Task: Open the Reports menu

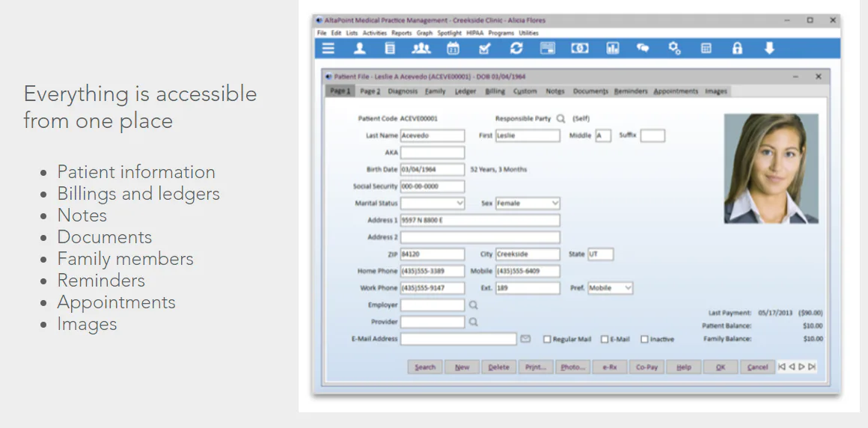Action: [401, 33]
